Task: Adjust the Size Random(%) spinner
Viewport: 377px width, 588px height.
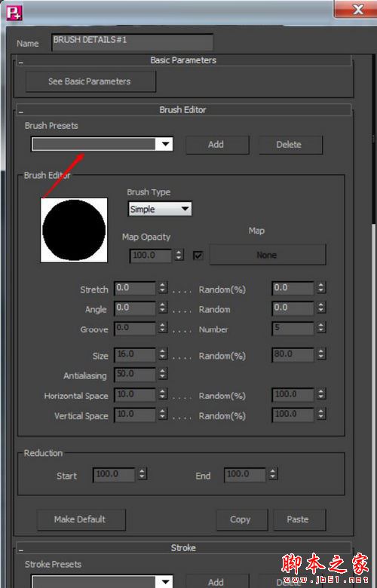Action: [320, 354]
